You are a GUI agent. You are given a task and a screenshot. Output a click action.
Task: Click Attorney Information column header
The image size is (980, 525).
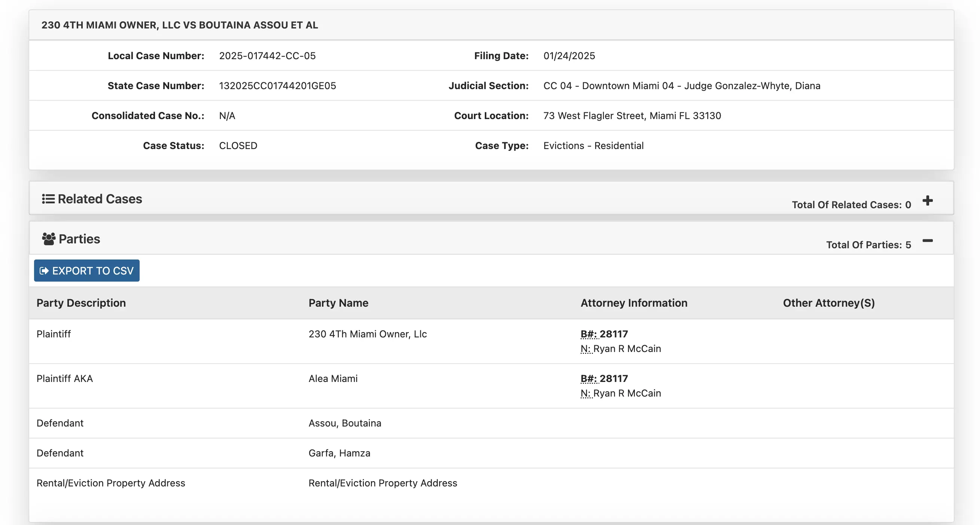click(x=634, y=303)
